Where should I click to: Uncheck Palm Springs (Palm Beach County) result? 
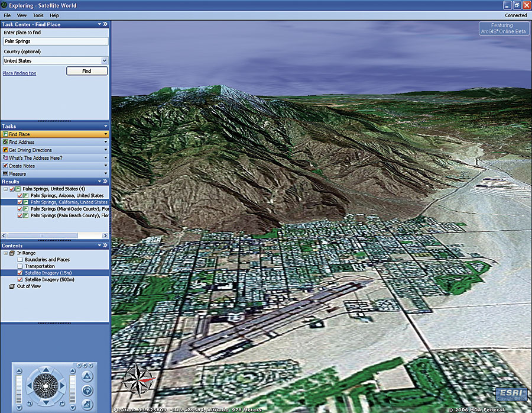coord(20,215)
